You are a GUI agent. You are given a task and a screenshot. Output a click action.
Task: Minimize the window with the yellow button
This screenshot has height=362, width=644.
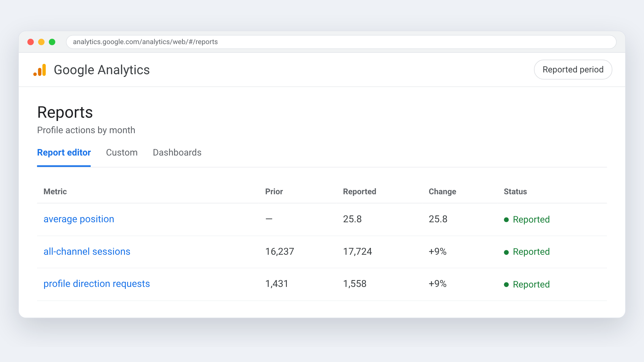(x=41, y=42)
